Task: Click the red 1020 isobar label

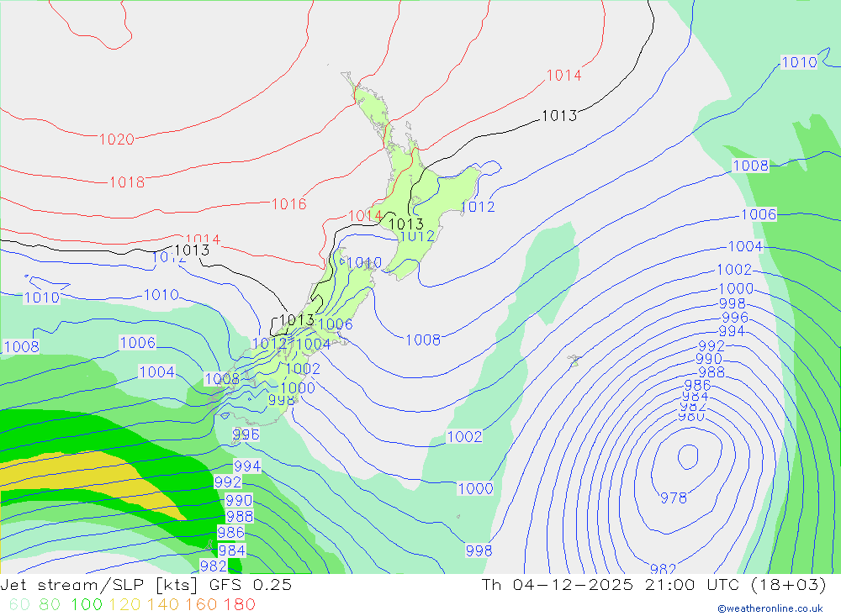Action: click(116, 140)
